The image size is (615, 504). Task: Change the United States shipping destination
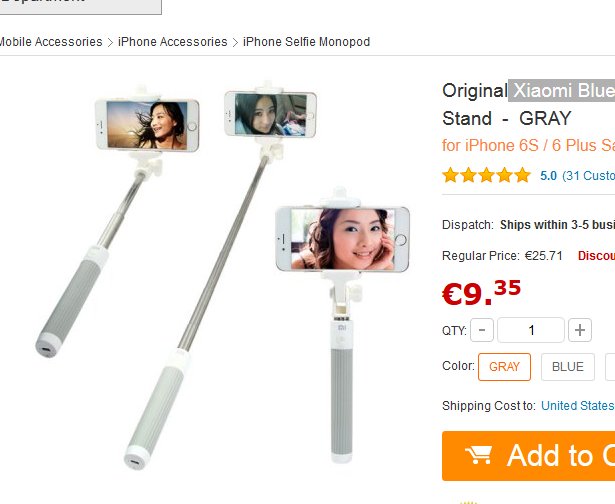coord(577,406)
